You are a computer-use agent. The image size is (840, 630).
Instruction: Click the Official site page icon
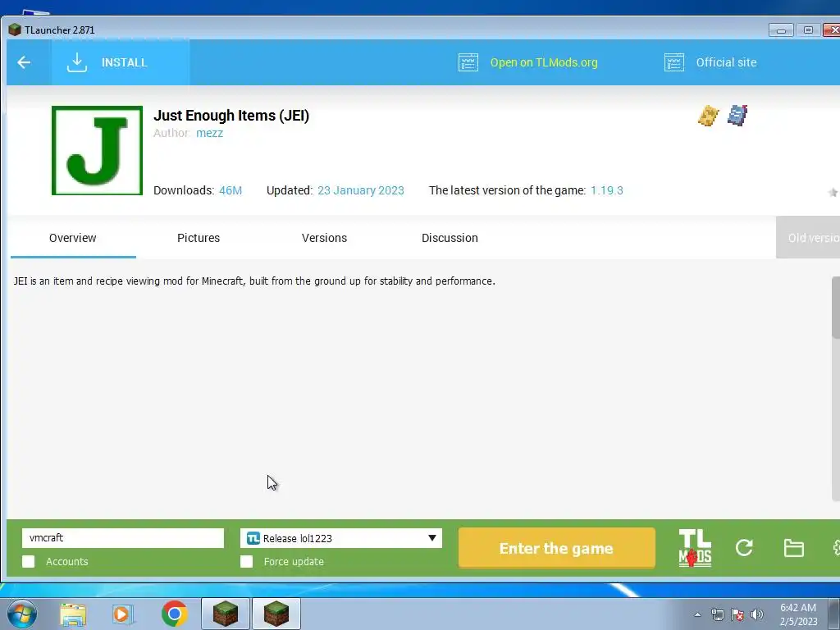[674, 62]
